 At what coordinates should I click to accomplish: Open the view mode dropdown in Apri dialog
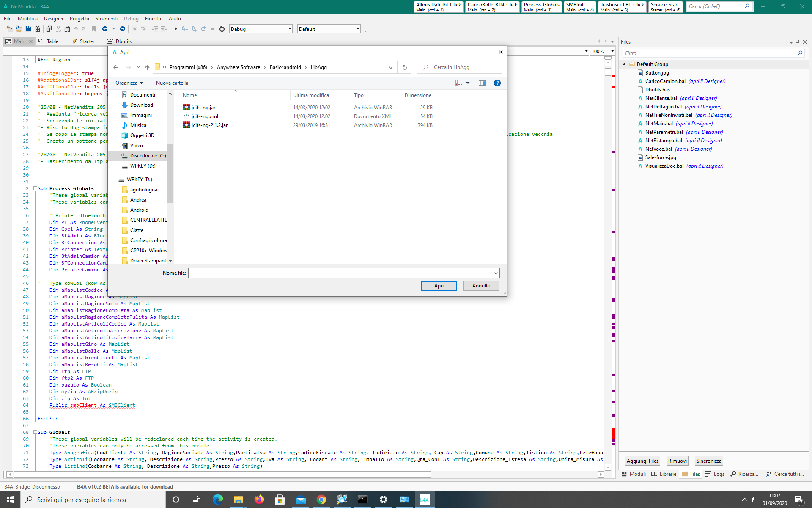tap(468, 83)
